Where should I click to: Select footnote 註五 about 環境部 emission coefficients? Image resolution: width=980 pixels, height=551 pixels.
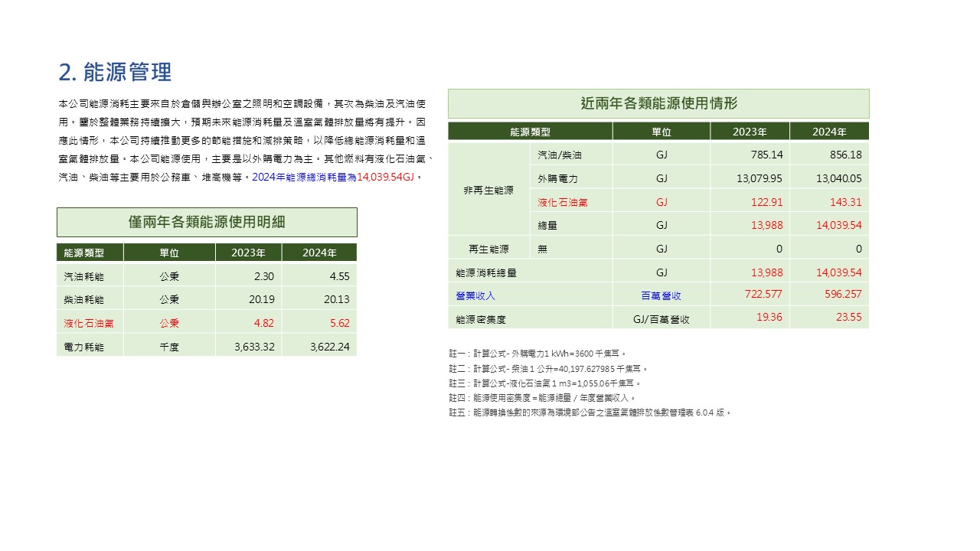point(590,412)
